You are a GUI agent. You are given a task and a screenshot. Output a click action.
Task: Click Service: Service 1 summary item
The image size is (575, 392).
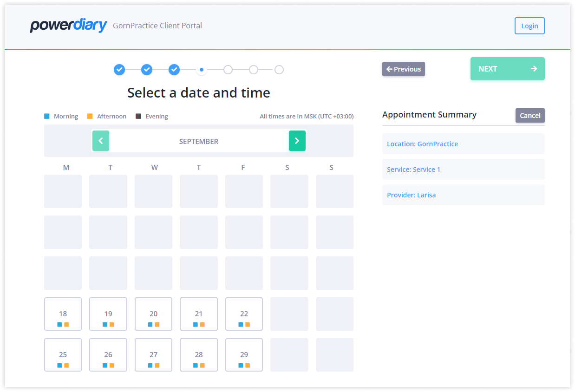click(x=464, y=170)
